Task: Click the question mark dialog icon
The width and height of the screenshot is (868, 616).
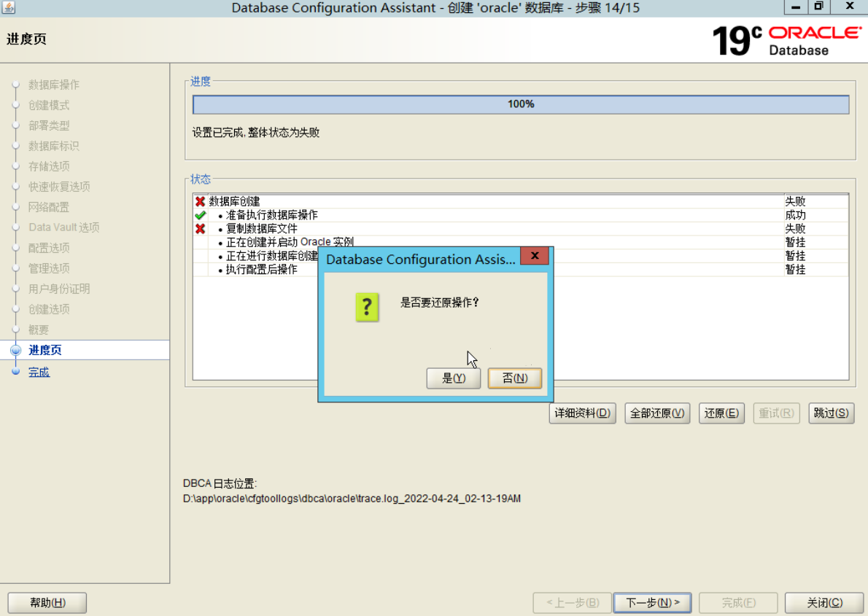Action: [366, 307]
